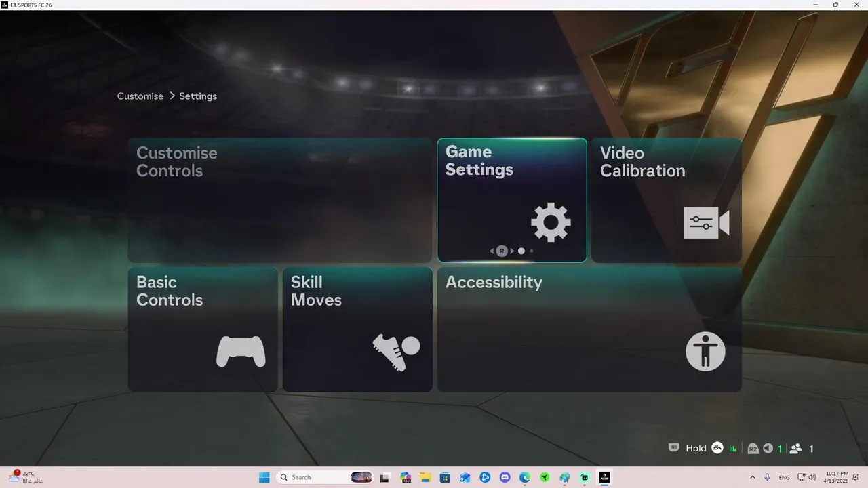868x488 pixels.
Task: Open File Explorer from taskbar
Action: (x=425, y=477)
